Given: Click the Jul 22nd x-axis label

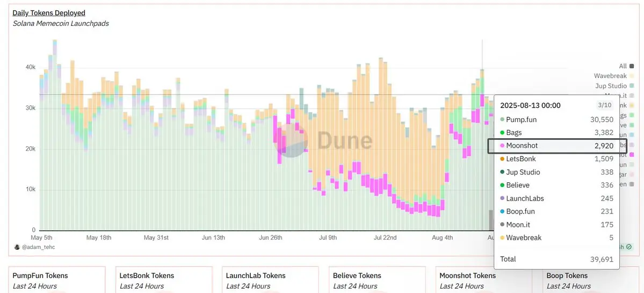Looking at the screenshot, I should (x=384, y=238).
